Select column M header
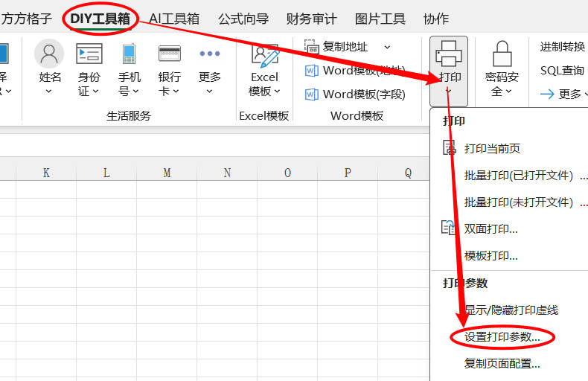Screen dimensions: 588x381 click(167, 173)
